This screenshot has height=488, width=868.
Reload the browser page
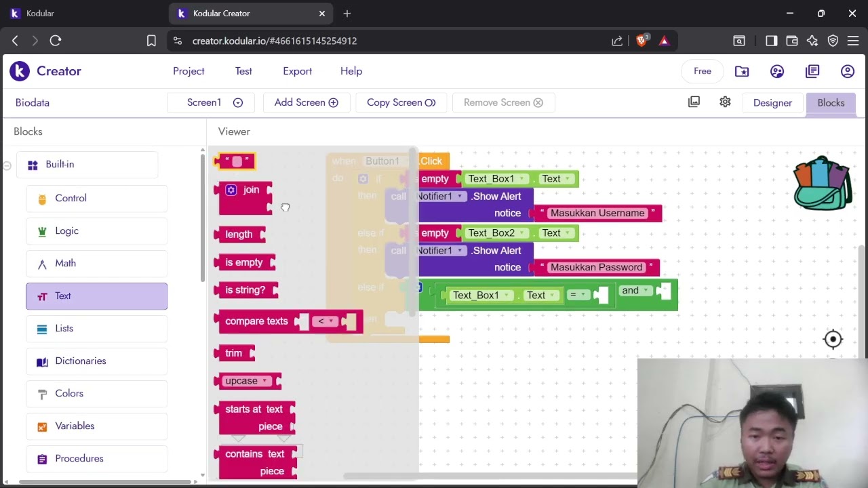[56, 41]
